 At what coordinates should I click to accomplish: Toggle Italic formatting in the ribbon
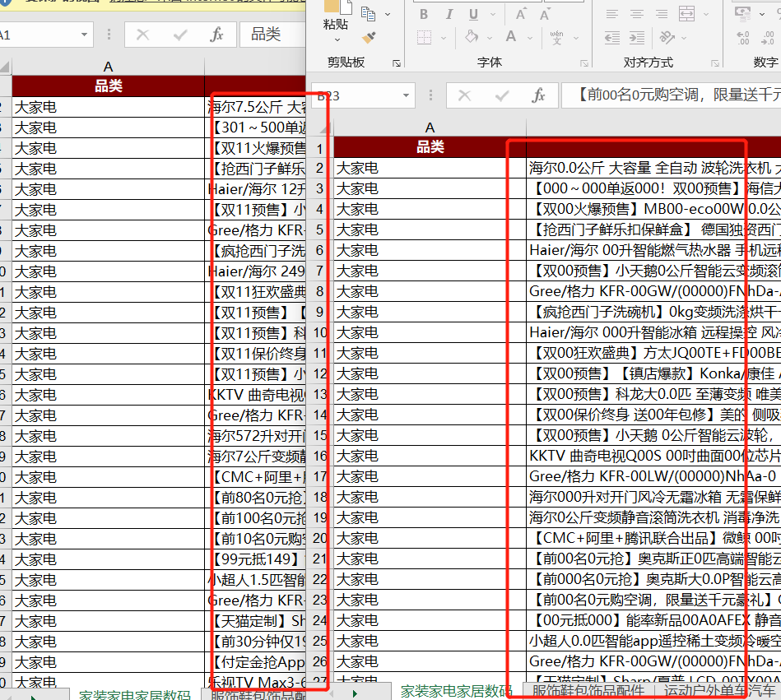tap(449, 14)
